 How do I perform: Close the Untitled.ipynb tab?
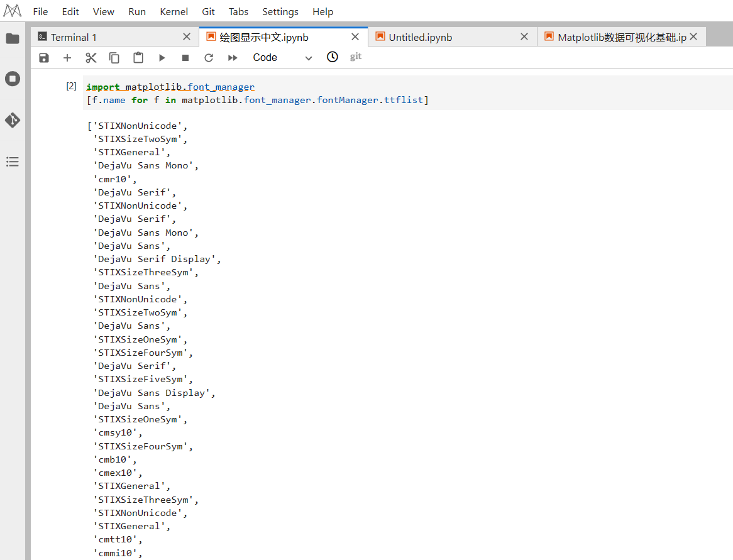[524, 37]
